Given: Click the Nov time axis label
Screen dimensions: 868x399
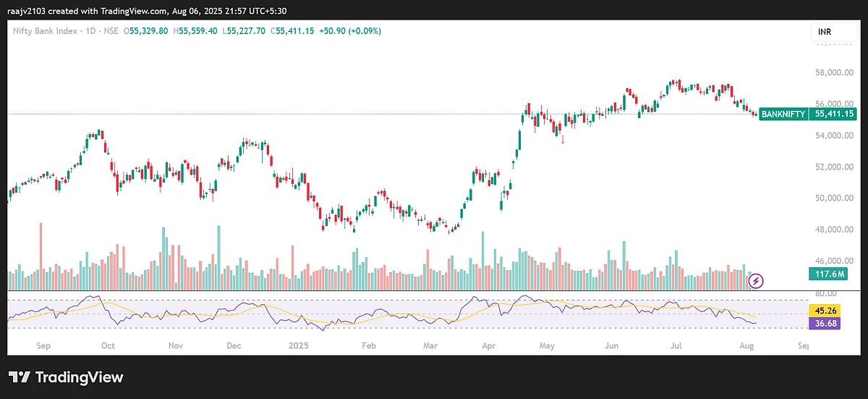Looking at the screenshot, I should coord(176,346).
